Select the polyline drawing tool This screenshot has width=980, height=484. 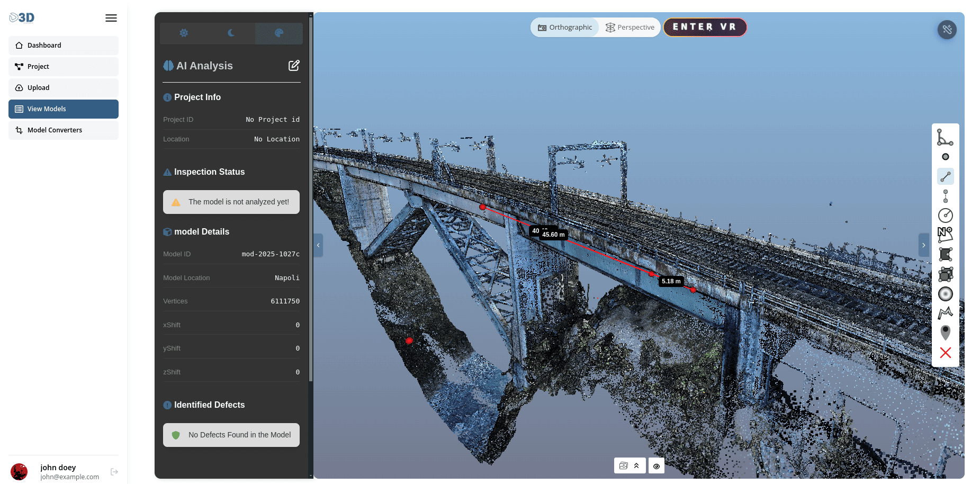point(946,313)
